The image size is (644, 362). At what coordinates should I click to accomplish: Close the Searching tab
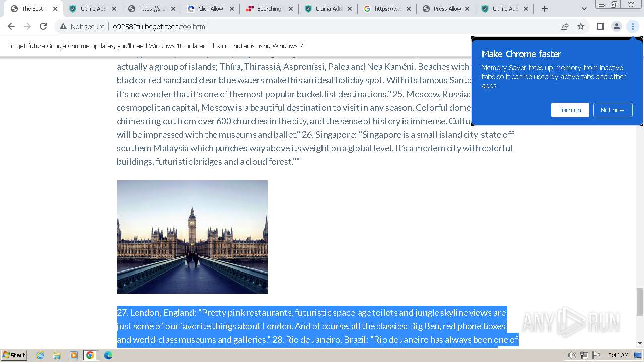coord(291,9)
